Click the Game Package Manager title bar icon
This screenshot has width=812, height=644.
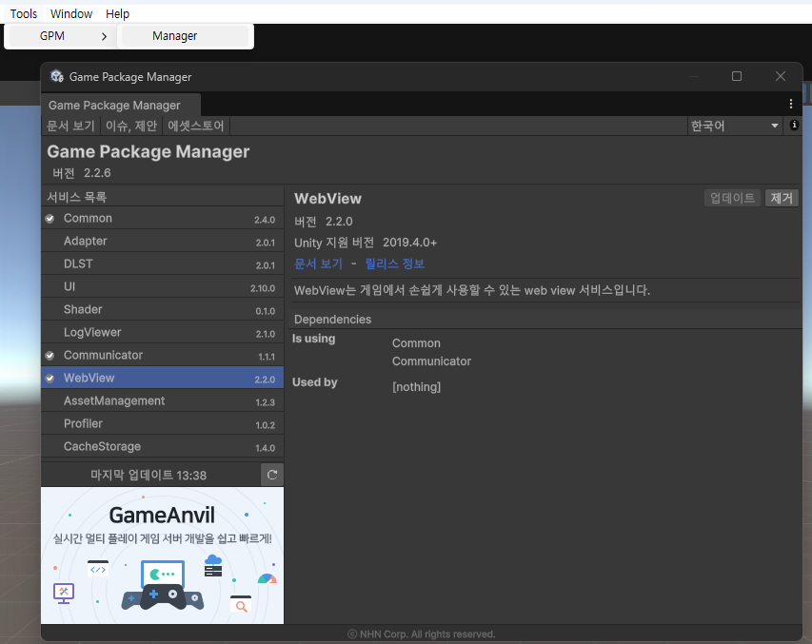click(x=56, y=77)
